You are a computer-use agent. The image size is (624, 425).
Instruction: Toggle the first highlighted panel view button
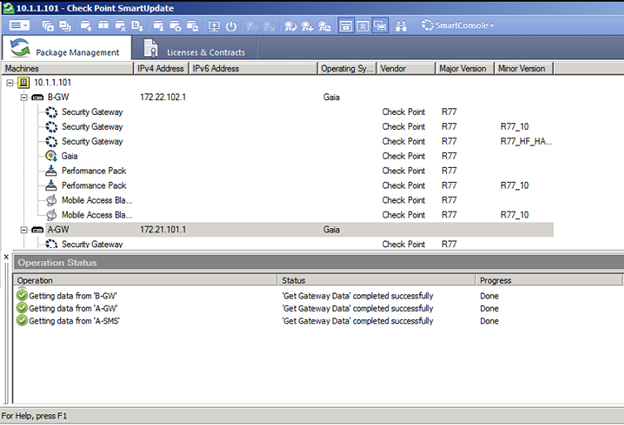click(346, 26)
